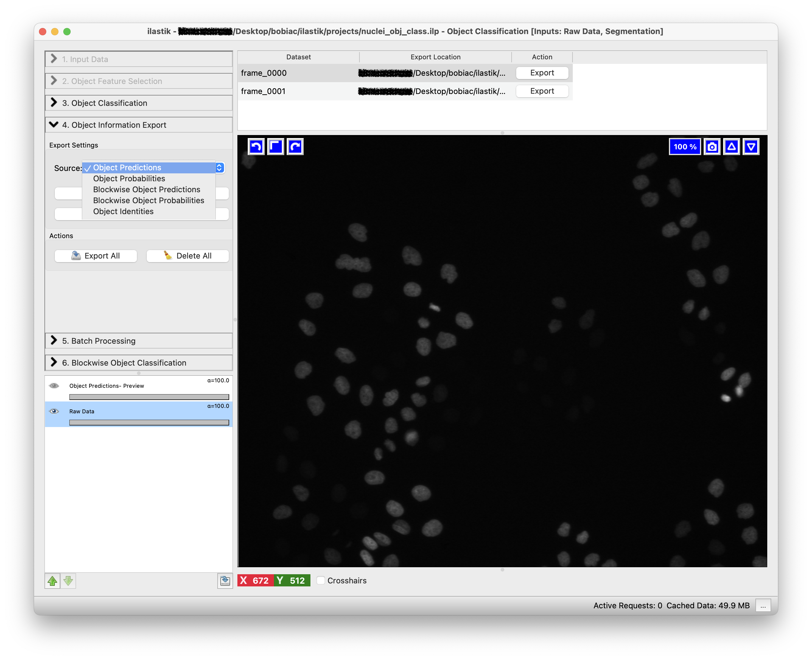This screenshot has width=812, height=660.
Task: Click the Export All button
Action: (x=96, y=256)
